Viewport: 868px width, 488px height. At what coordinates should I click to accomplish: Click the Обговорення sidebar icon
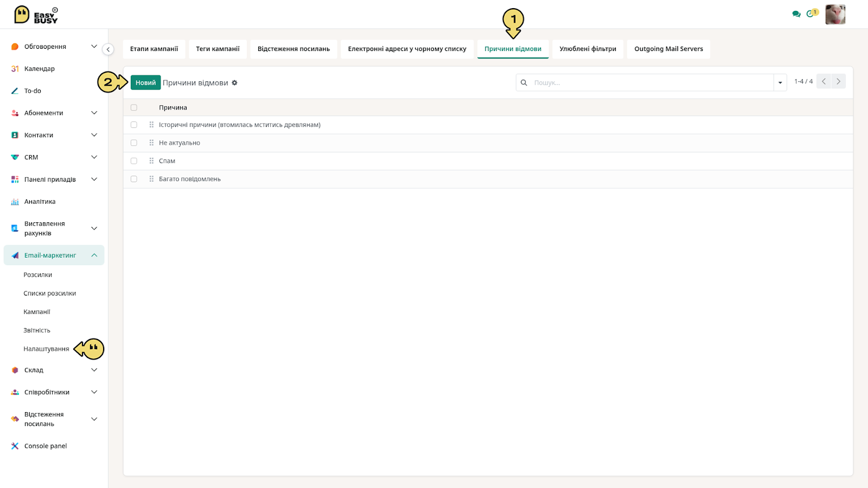[15, 47]
